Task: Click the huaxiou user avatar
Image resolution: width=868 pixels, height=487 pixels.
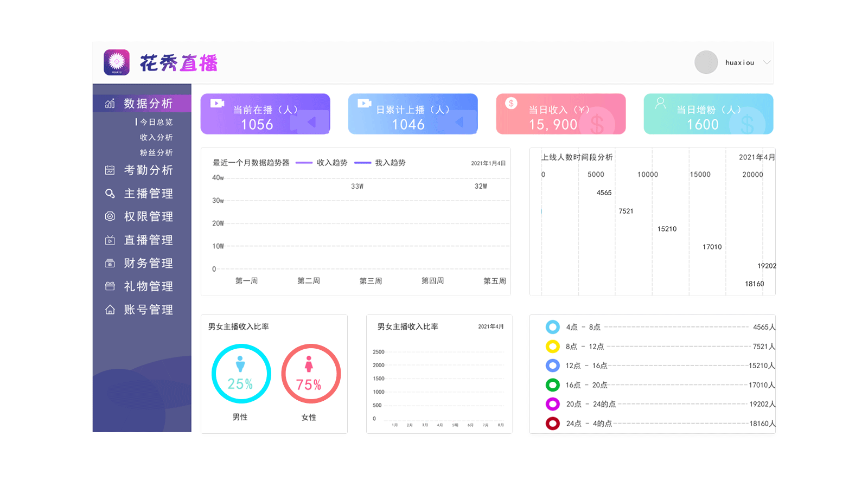Action: 706,62
